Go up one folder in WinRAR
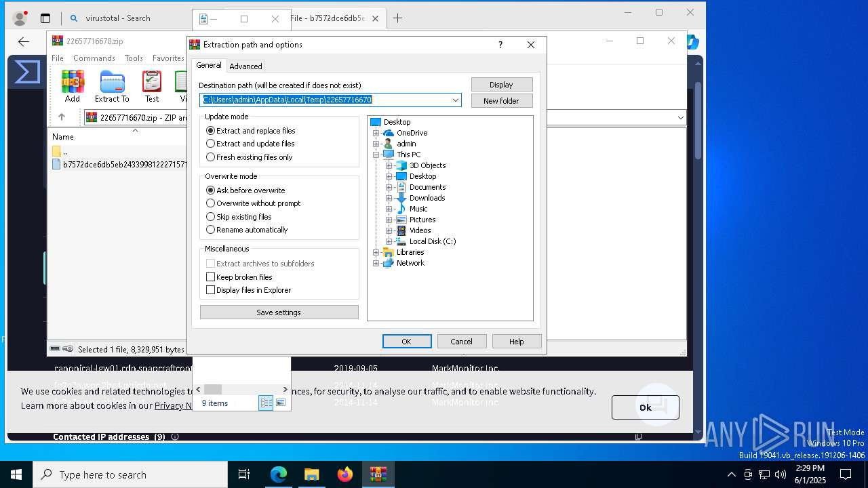The image size is (868, 488). [62, 117]
